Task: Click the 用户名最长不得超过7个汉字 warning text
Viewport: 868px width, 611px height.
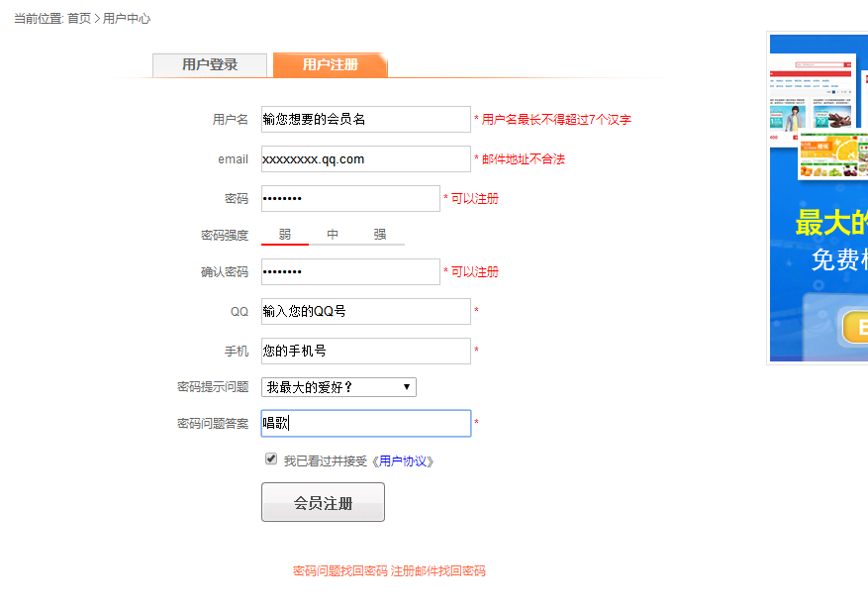Action: coord(556,119)
